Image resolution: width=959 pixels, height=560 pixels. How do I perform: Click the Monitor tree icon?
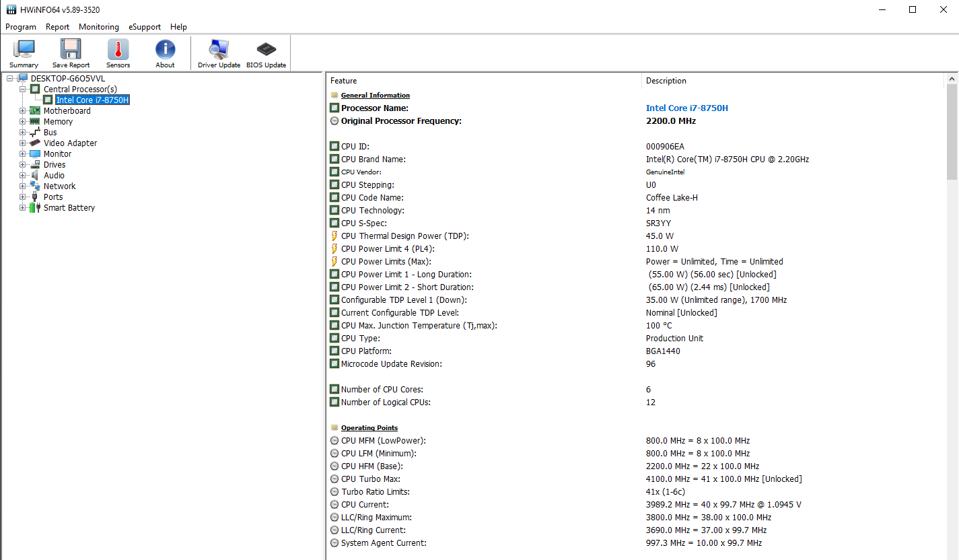35,154
